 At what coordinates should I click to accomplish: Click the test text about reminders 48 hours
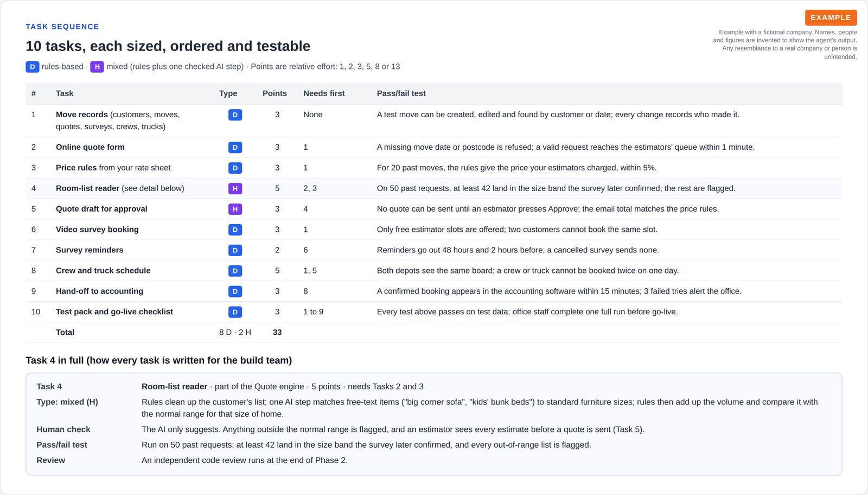pos(518,250)
